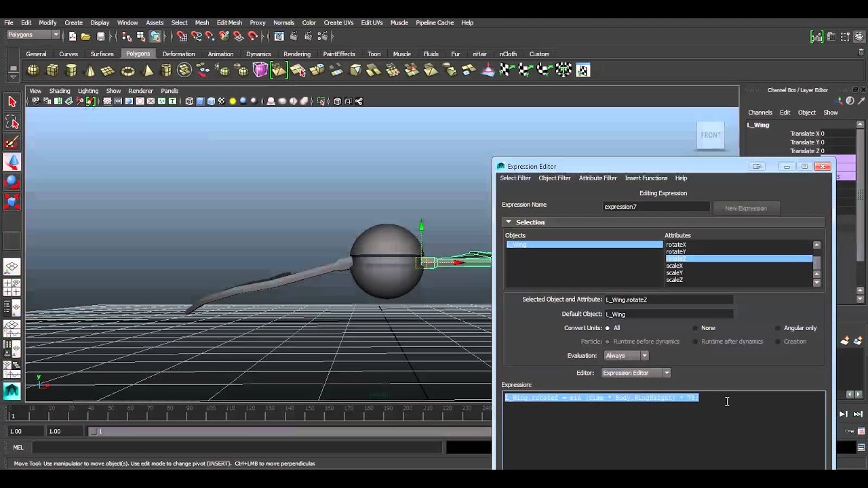Screen dimensions: 868x488
Task: Choose Runtime after dynamics option
Action: 695,342
